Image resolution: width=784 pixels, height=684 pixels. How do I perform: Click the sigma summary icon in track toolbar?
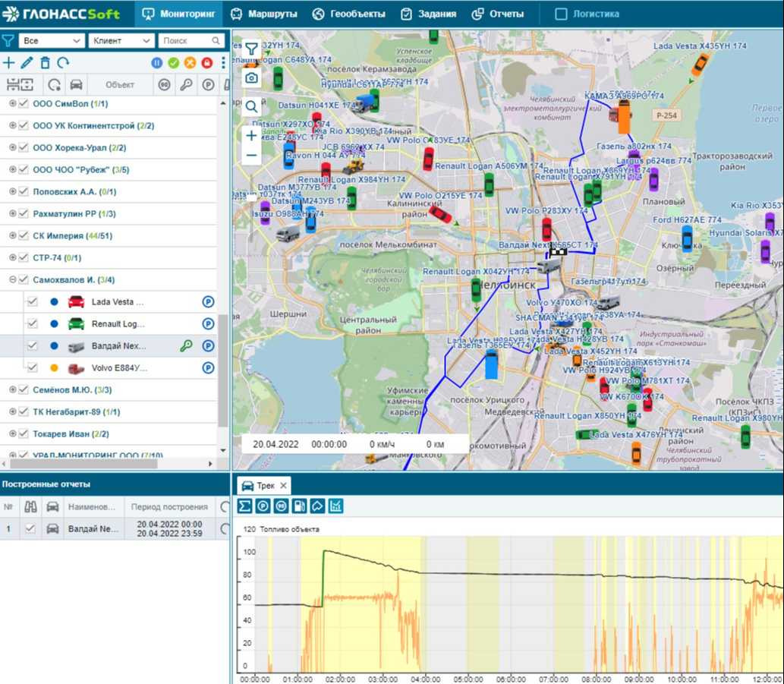[x=244, y=506]
